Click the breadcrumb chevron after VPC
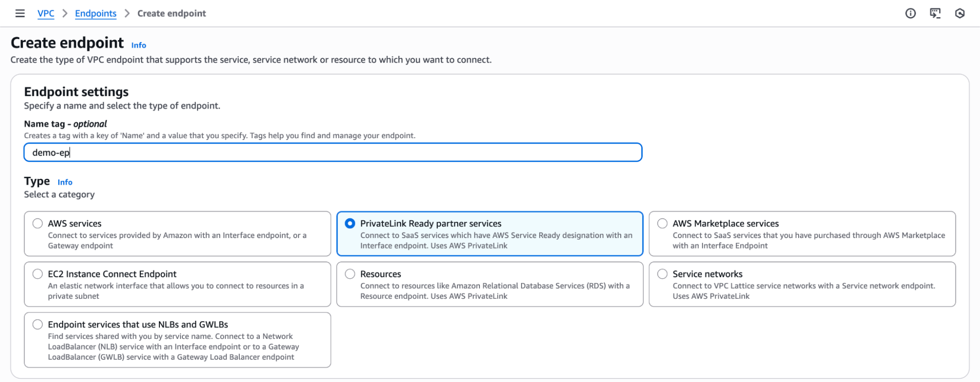Screen dimensions: 980x382 tap(65, 13)
